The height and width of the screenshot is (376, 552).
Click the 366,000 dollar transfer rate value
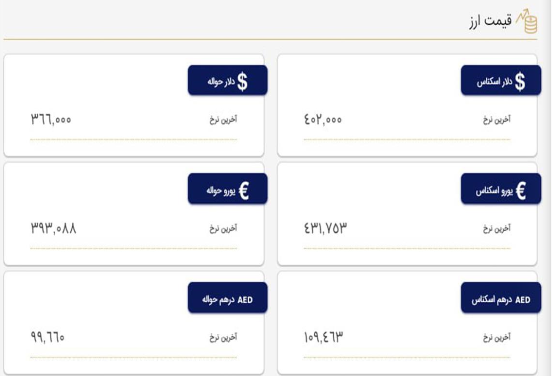[x=51, y=119]
